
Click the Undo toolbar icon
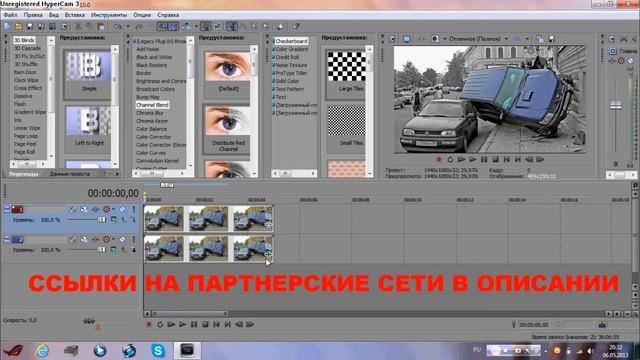click(118, 27)
